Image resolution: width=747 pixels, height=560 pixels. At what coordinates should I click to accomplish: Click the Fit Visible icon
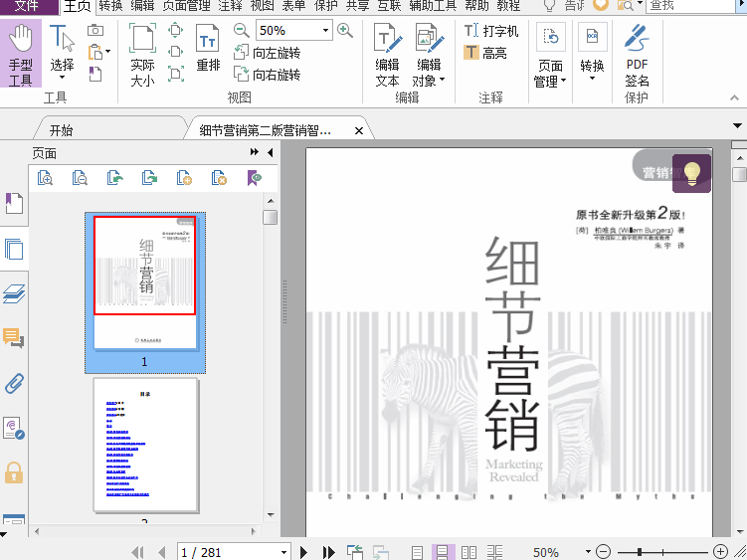tap(175, 74)
